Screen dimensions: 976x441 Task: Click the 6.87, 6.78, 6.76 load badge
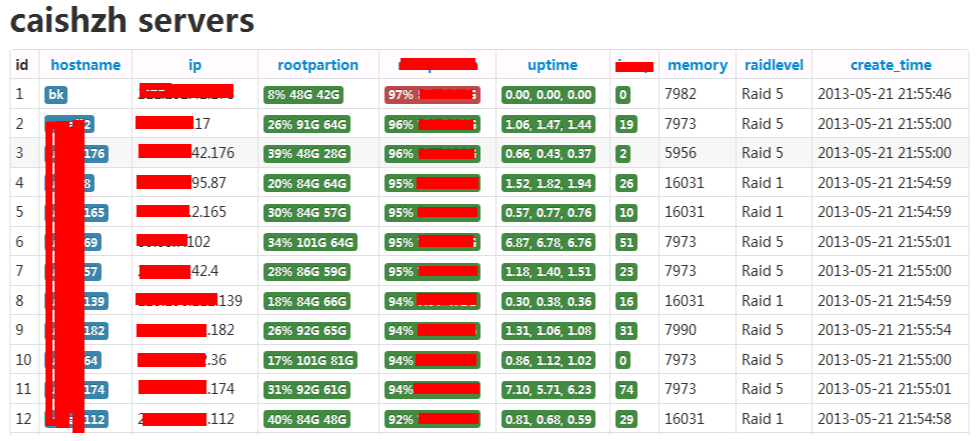[x=548, y=242]
